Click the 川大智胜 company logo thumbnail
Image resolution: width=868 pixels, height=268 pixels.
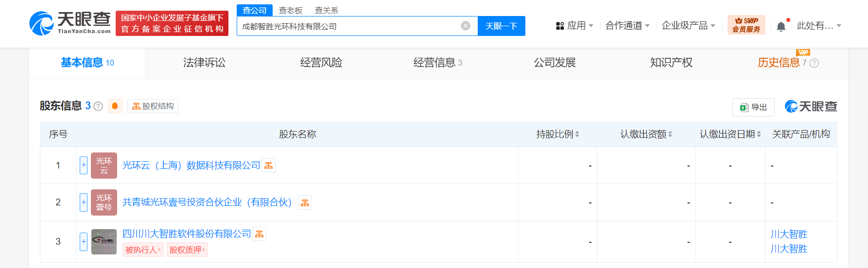pyautogui.click(x=104, y=241)
